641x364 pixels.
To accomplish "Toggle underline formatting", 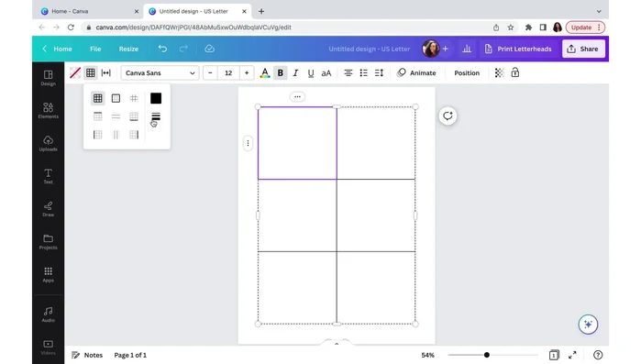I will (311, 73).
